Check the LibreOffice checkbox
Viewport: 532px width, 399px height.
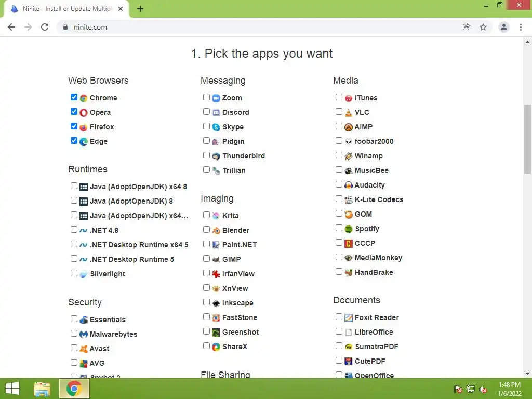[x=339, y=331]
